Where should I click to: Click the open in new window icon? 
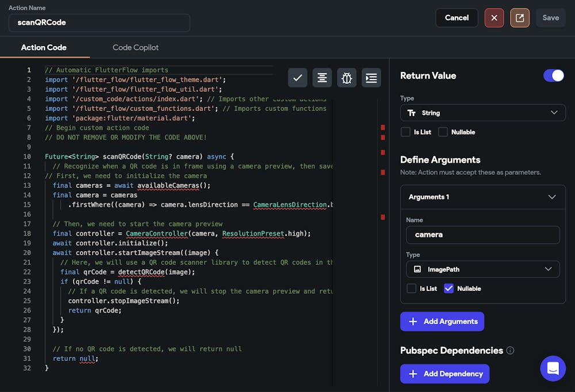[520, 18]
